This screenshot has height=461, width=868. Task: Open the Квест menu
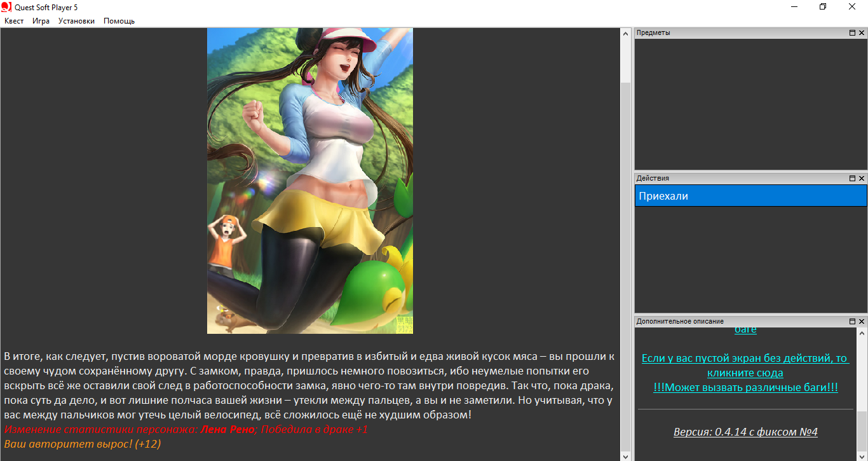[x=14, y=21]
